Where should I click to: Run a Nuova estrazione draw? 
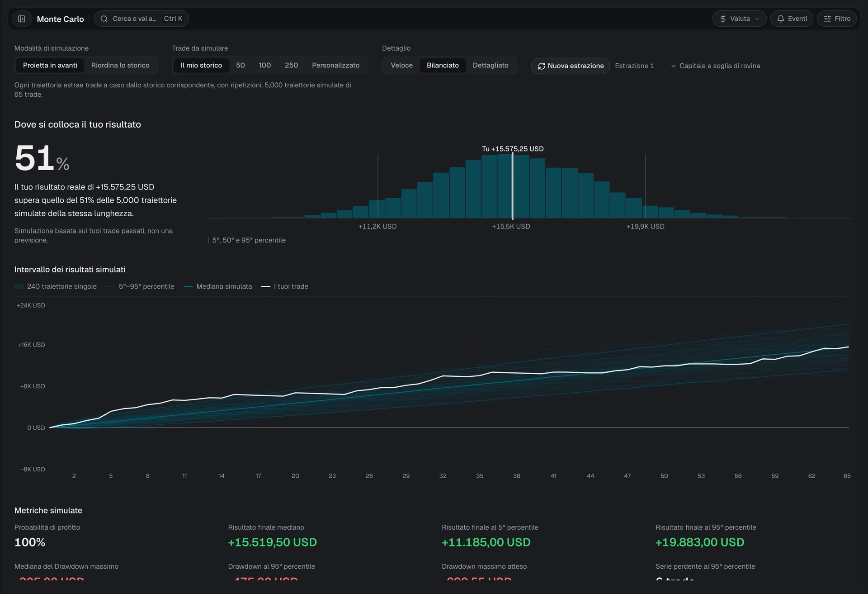[x=571, y=66]
